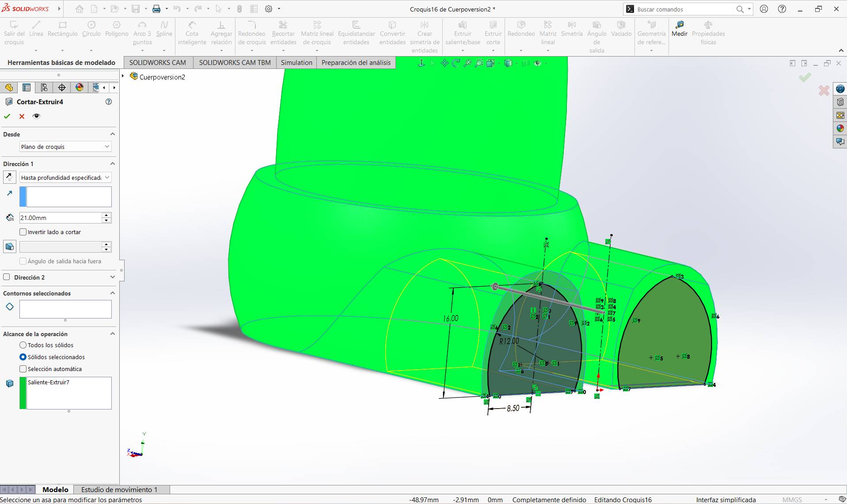The image size is (847, 504).
Task: Expand the Cuerpoversion2 tree node
Action: click(123, 76)
